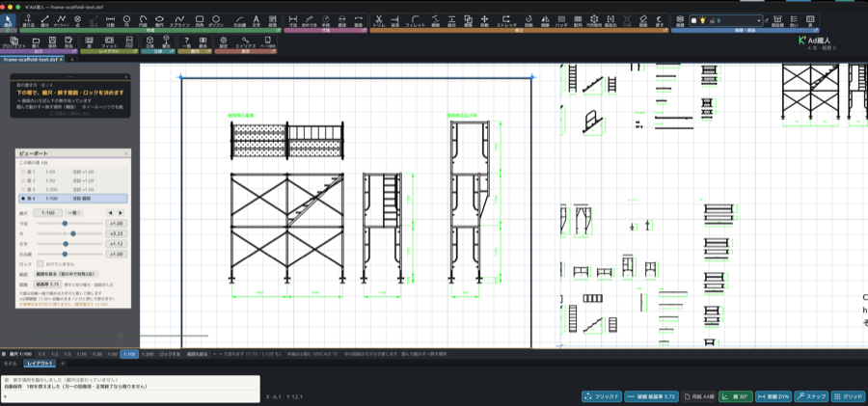Click the 紙基準 3.75 button in viewport panel
This screenshot has height=406, width=868.
click(x=47, y=284)
